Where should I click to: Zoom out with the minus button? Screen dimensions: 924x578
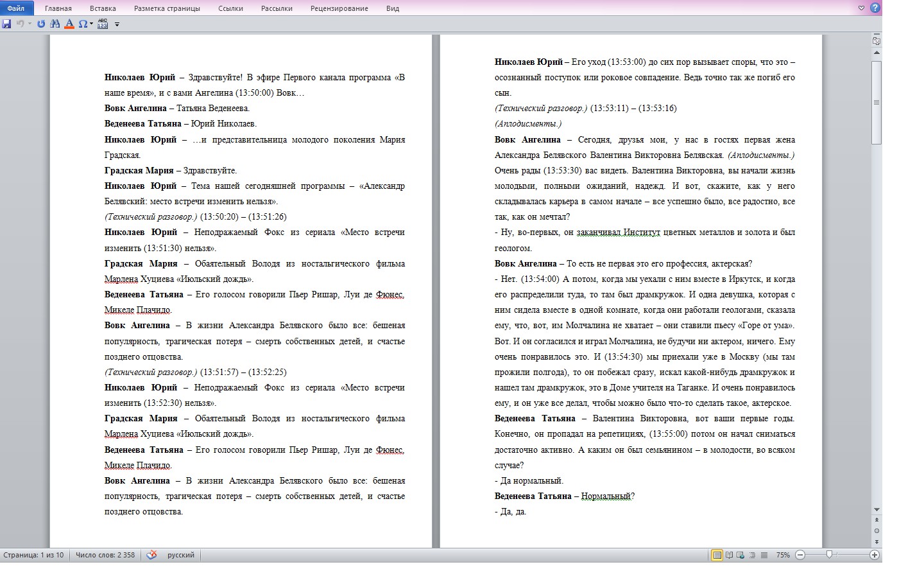[x=800, y=555]
